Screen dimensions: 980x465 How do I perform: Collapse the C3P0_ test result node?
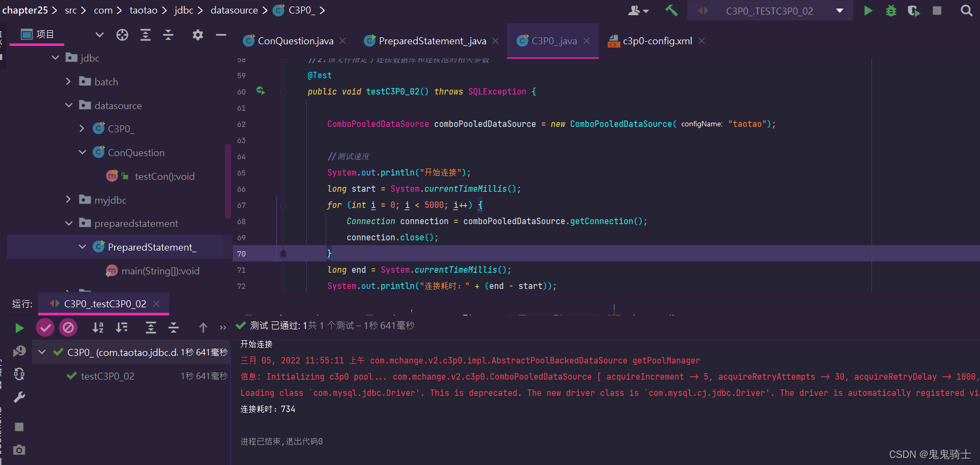42,352
